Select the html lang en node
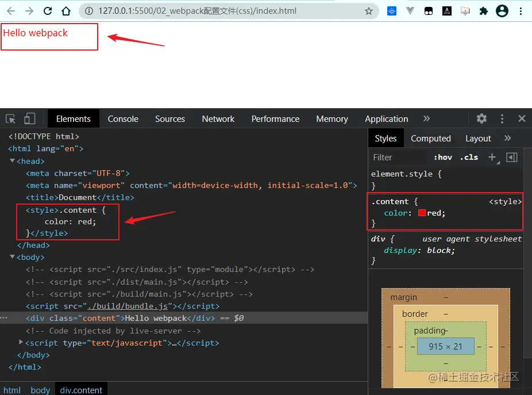532x395 pixels. [x=45, y=148]
